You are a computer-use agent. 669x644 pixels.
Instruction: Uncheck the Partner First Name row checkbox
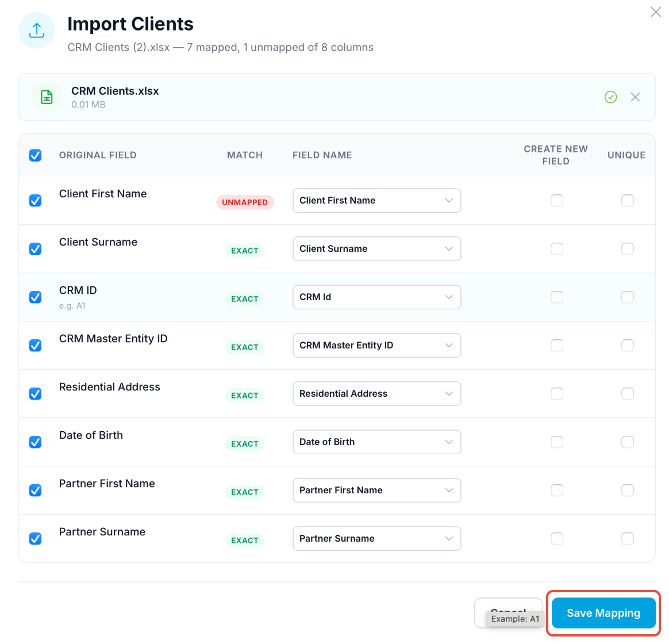click(x=36, y=490)
